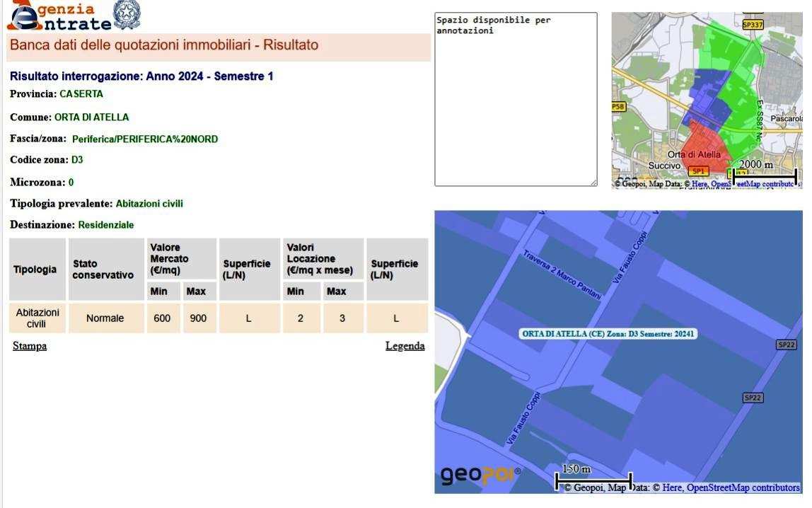Click the Agenzia Entrate logo
812x508 pixels.
(59, 16)
